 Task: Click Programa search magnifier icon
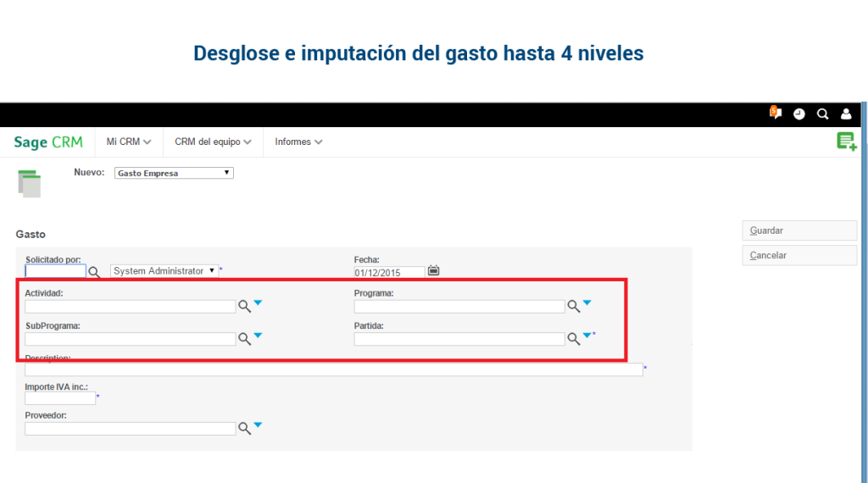pos(574,306)
